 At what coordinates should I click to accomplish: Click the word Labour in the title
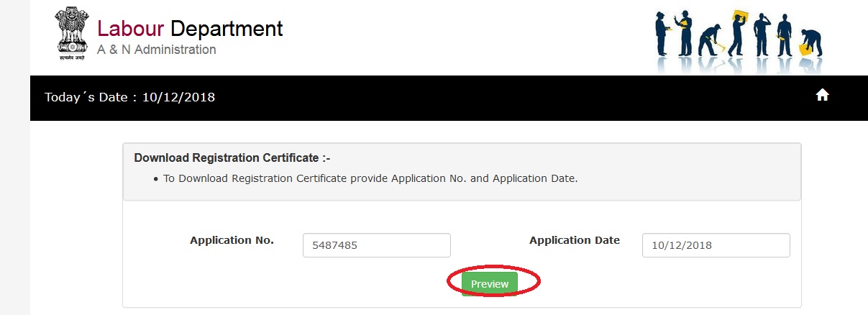click(131, 29)
